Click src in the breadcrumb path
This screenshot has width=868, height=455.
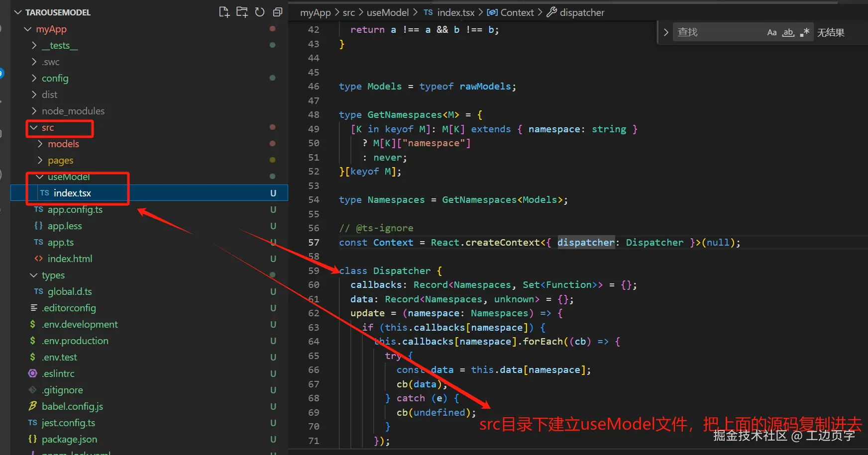pos(349,13)
